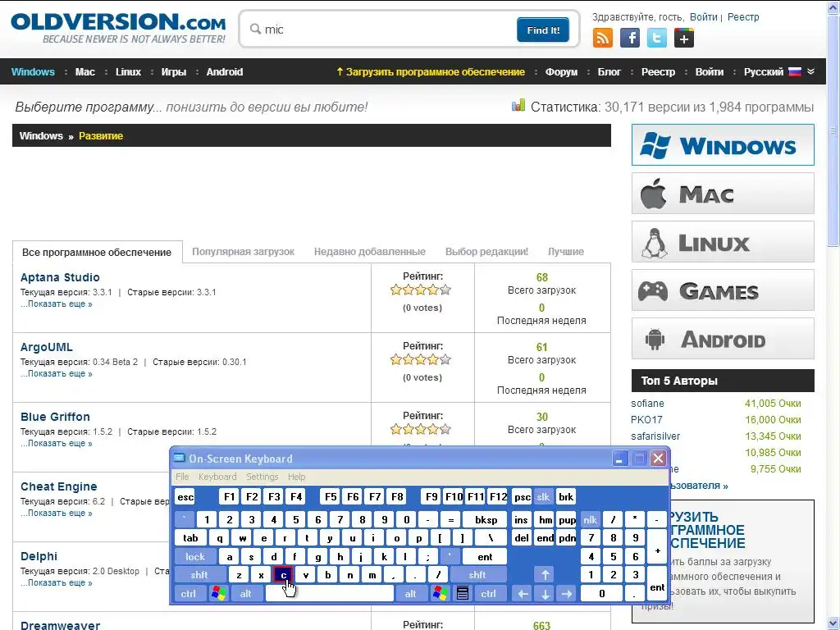Open the Linux category banner
This screenshot has width=840, height=630.
tap(723, 242)
